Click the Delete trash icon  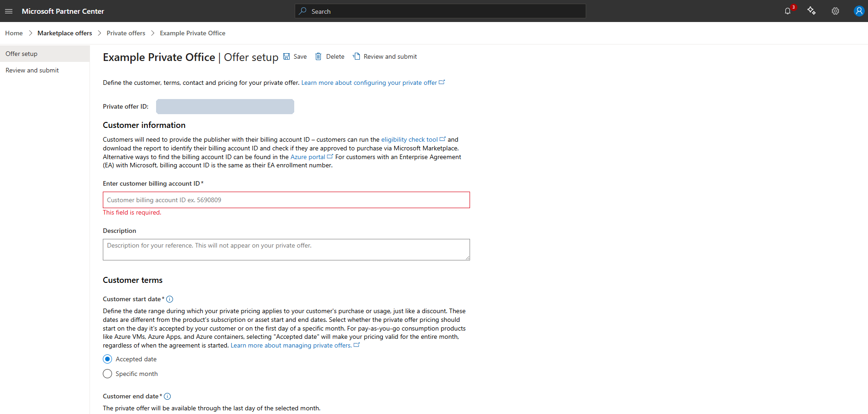pyautogui.click(x=318, y=56)
